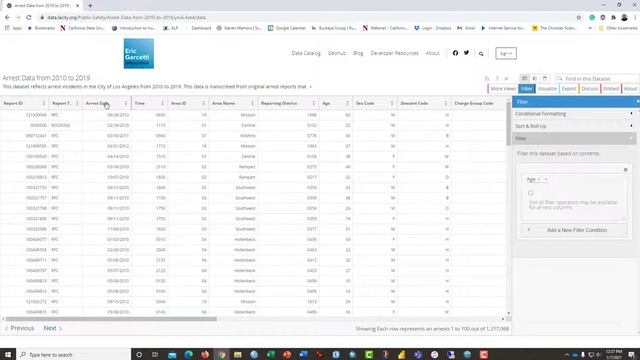
Task: Open Developer Resources in site navigation
Action: pyautogui.click(x=394, y=53)
